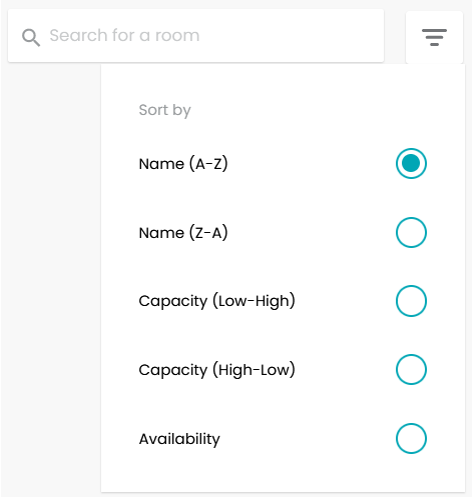Click the Availability sort option text
Screen dimensions: 472x497
tap(179, 439)
